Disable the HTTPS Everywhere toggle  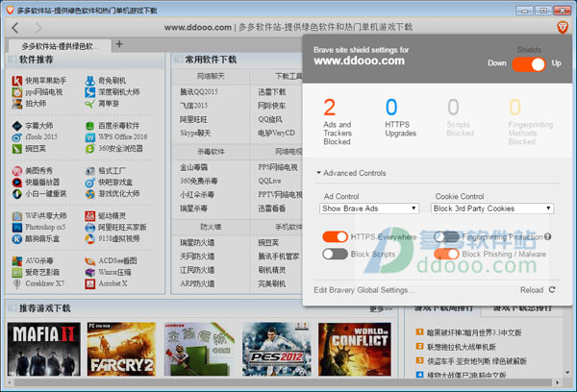pos(335,236)
